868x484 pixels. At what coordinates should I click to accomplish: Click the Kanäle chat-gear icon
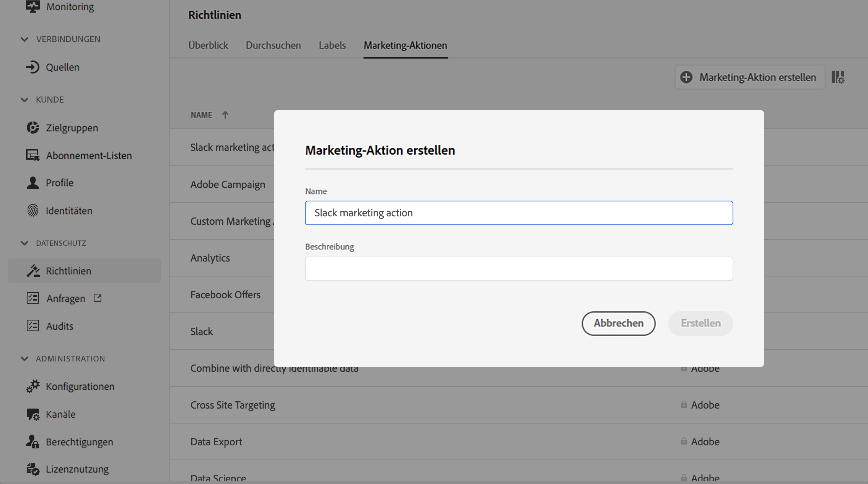click(33, 414)
